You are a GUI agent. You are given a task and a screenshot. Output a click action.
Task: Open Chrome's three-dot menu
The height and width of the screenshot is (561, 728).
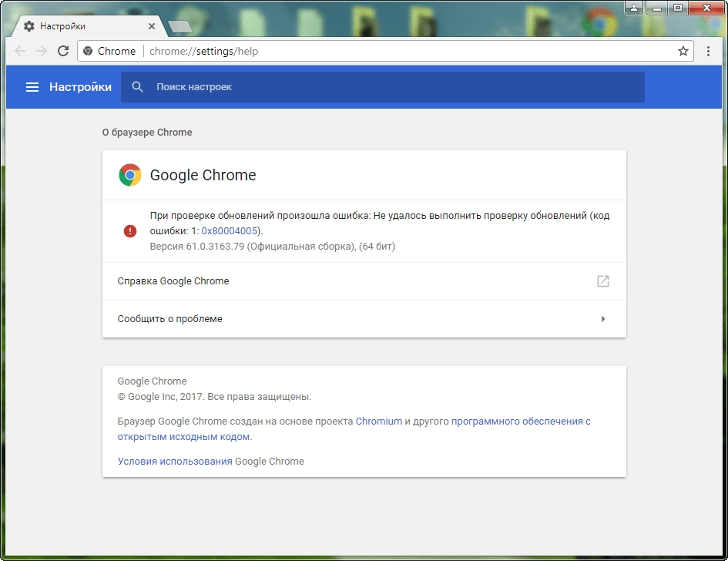(x=708, y=51)
